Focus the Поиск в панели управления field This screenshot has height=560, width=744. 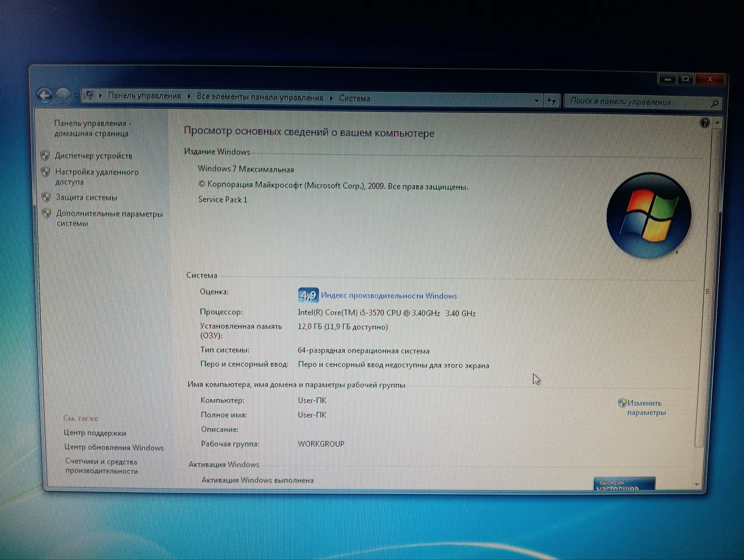pyautogui.click(x=643, y=102)
